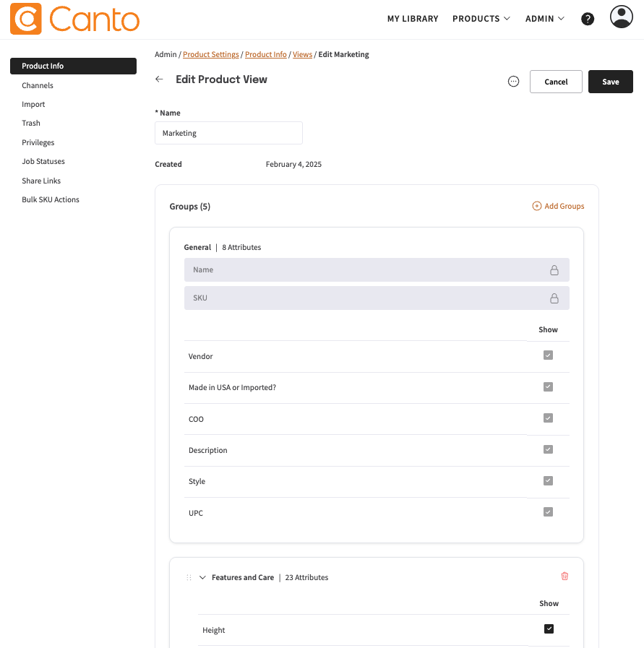Click the 'COO' attribute label

[196, 419]
